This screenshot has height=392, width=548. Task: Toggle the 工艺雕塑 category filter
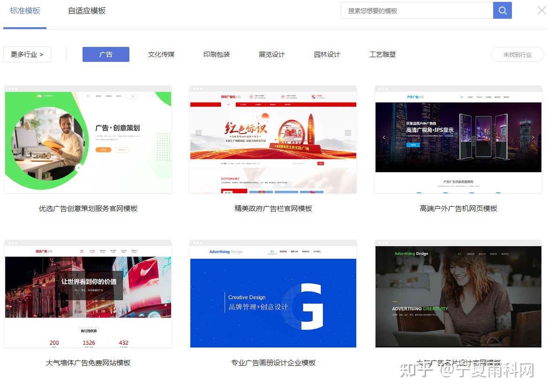(x=382, y=54)
